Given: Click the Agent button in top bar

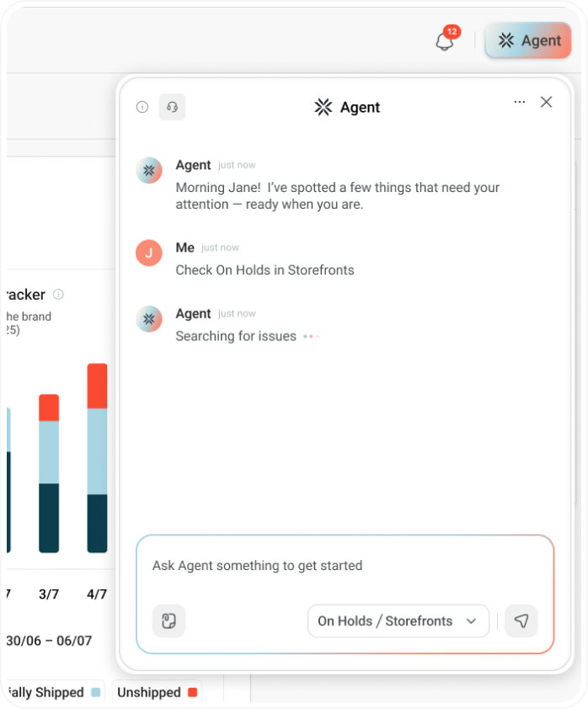Looking at the screenshot, I should pyautogui.click(x=528, y=40).
